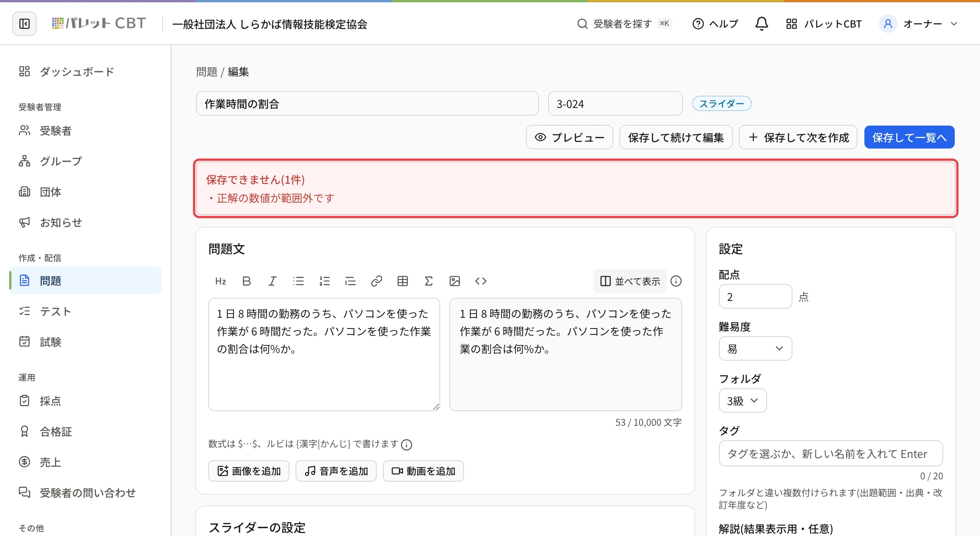Click the blue 保存して一覧へ button
980x536 pixels.
coord(910,137)
